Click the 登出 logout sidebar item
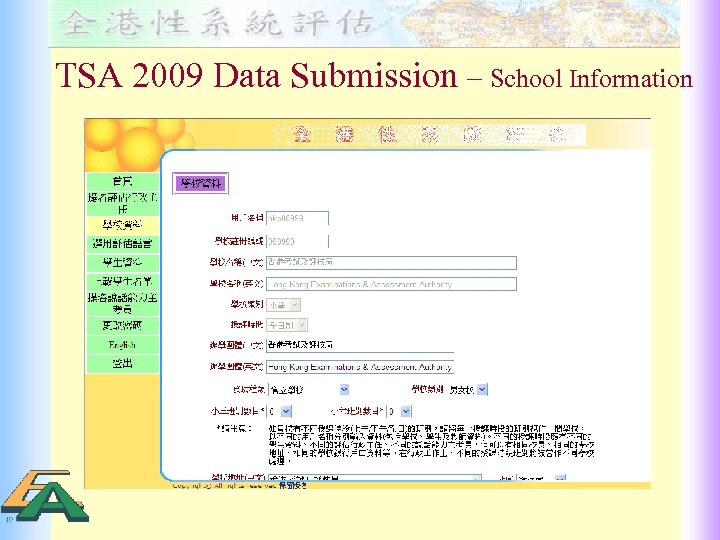 [122, 363]
